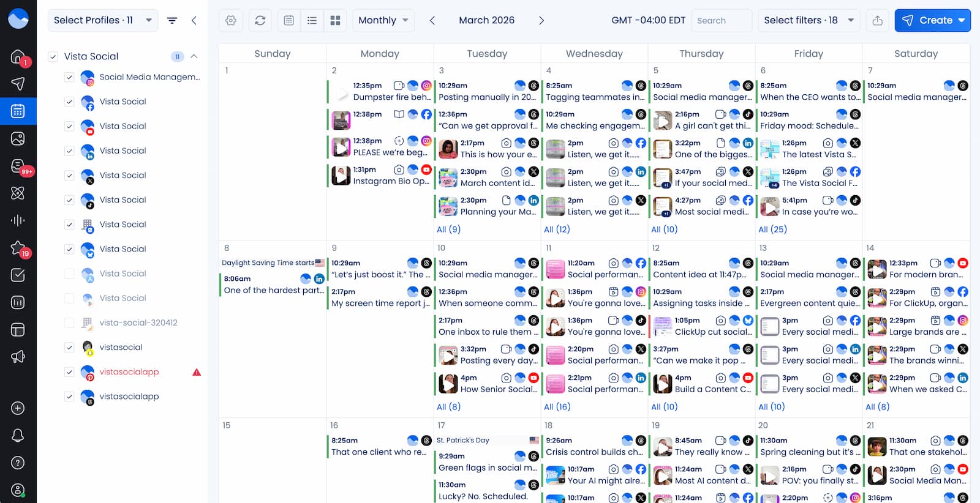The height and width of the screenshot is (503, 980).
Task: Open calendar settings gear icon
Action: pyautogui.click(x=231, y=20)
